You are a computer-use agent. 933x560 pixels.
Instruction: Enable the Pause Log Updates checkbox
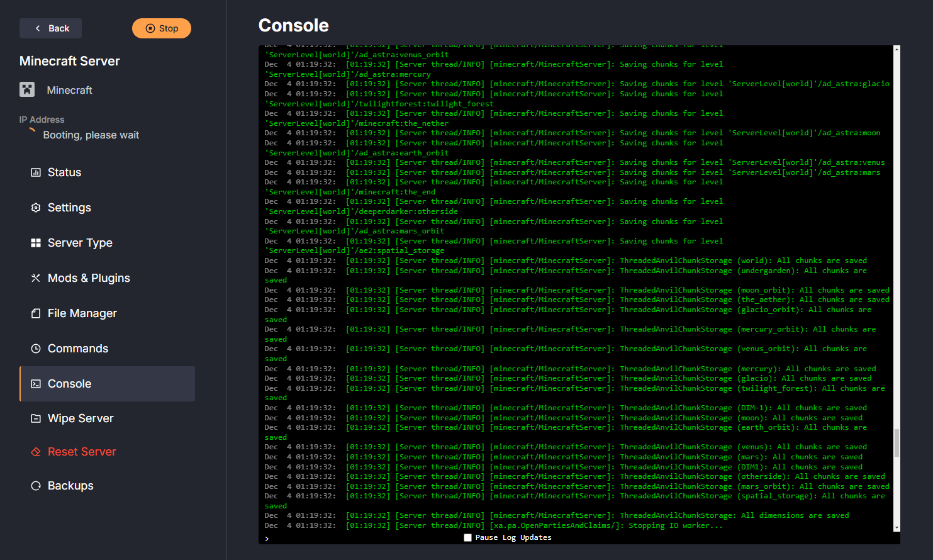tap(467, 537)
